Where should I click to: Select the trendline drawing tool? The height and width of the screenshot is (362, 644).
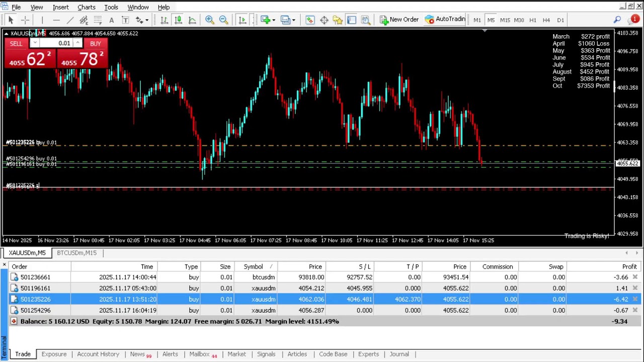pos(70,20)
